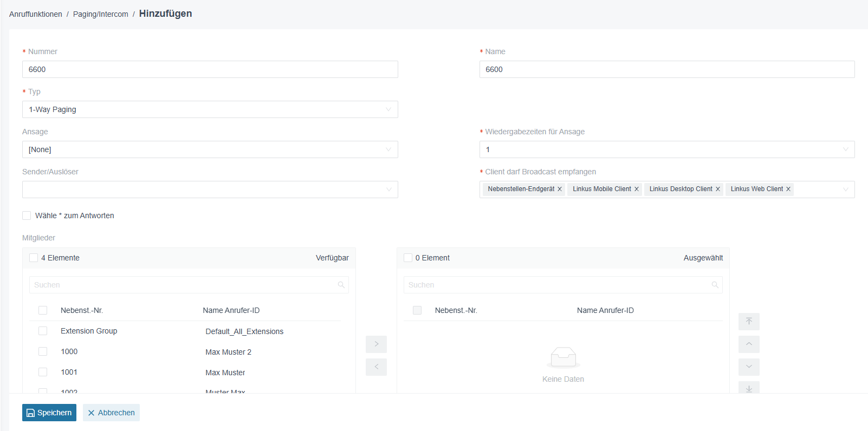
Task: Click the Abbrechen button
Action: (111, 413)
